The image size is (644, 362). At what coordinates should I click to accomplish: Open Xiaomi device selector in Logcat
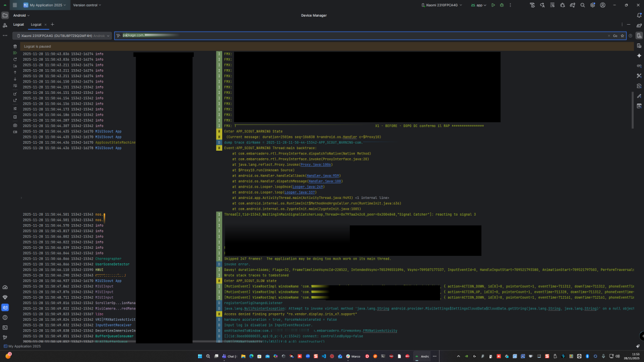coord(62,36)
